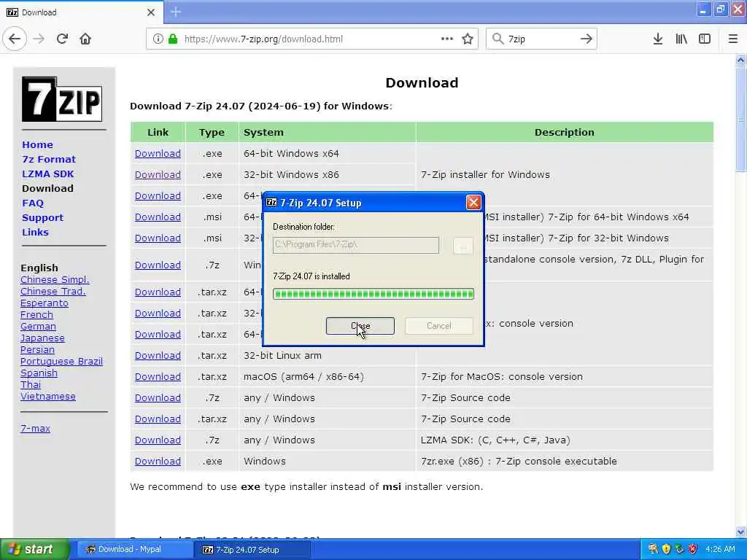This screenshot has height=560, width=747.
Task: Click the search magnifier icon
Action: pos(498,39)
